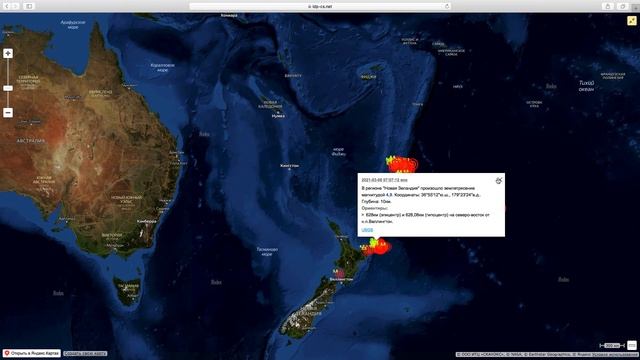This screenshot has height=360, width=640.
Task: Open map ruler tool near scale bar
Action: click(x=631, y=345)
